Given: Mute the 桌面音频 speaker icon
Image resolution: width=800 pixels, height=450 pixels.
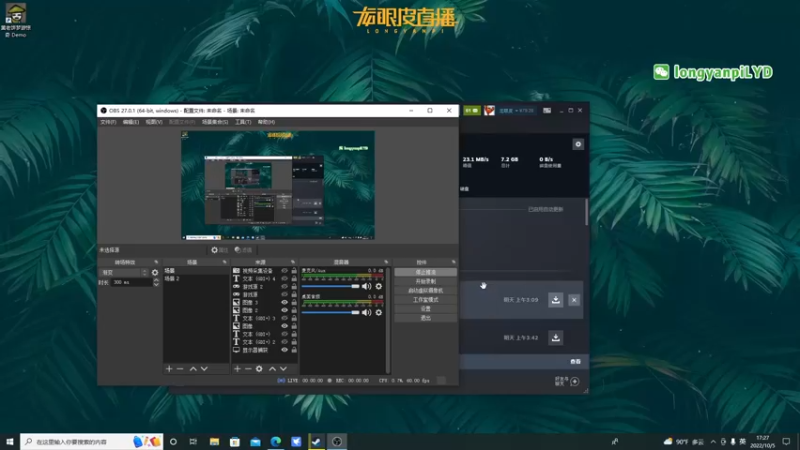Looking at the screenshot, I should tap(366, 312).
